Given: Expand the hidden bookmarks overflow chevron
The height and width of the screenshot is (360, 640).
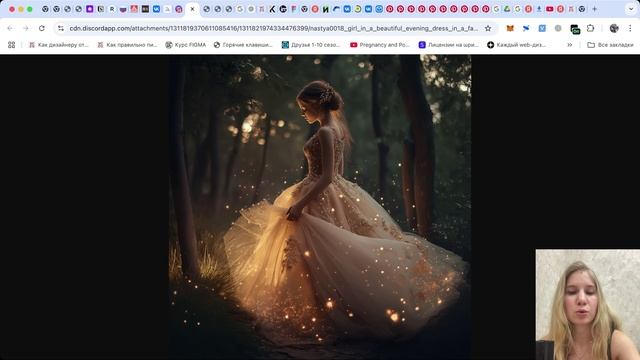Looking at the screenshot, I should coord(570,45).
